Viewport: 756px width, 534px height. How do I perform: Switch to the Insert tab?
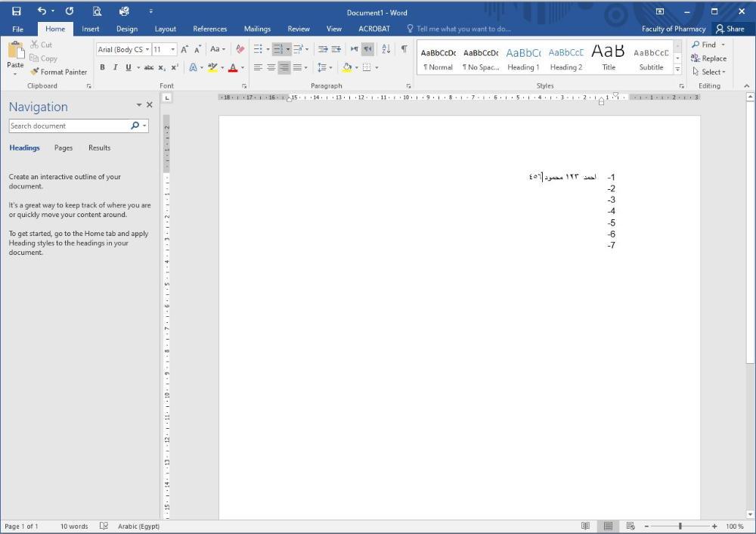[x=90, y=29]
